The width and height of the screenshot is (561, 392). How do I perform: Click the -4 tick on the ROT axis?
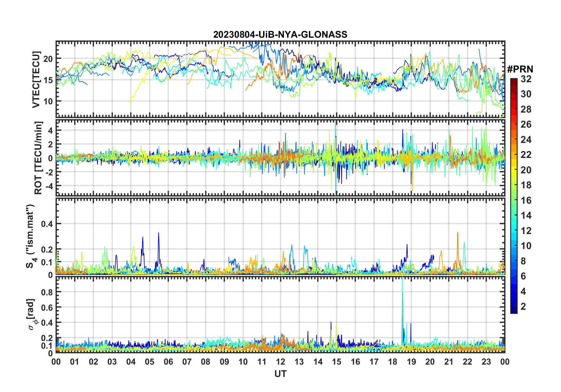point(50,186)
